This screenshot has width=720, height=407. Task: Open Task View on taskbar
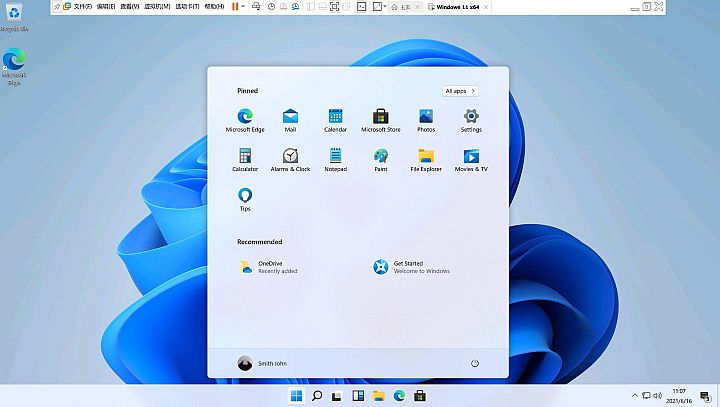[337, 396]
